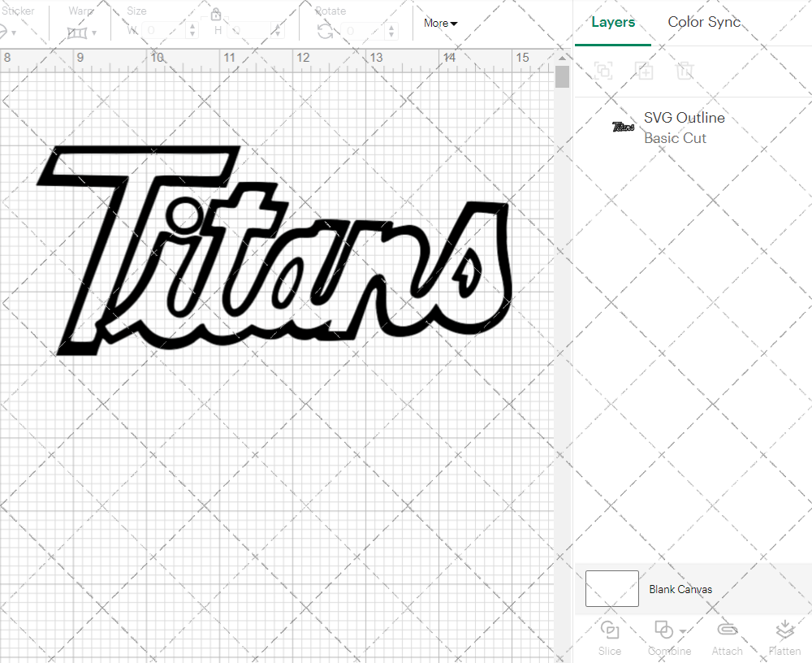Select the Attach tool
The width and height of the screenshot is (812, 663).
coord(727,638)
